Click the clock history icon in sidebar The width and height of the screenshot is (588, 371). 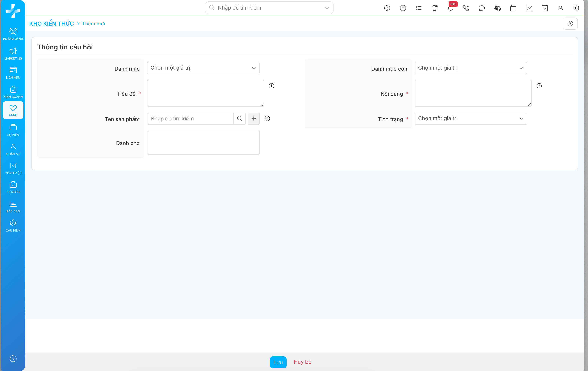click(13, 358)
